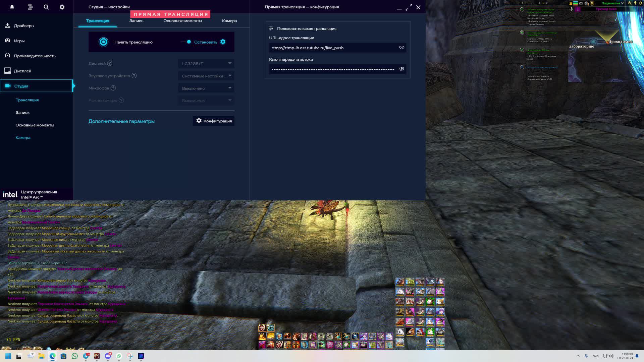Expand the LC32G5xT display dropdown
Image resolution: width=644 pixels, height=362 pixels.
tap(206, 64)
